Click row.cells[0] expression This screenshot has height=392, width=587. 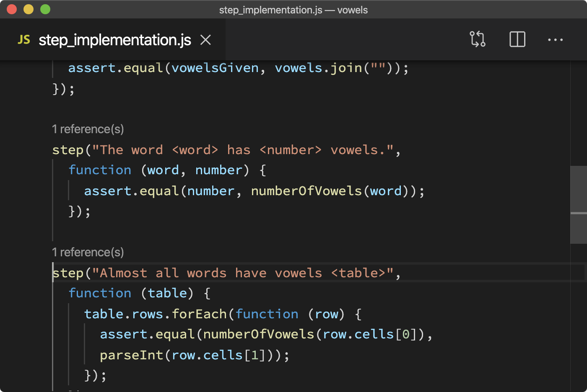point(370,334)
